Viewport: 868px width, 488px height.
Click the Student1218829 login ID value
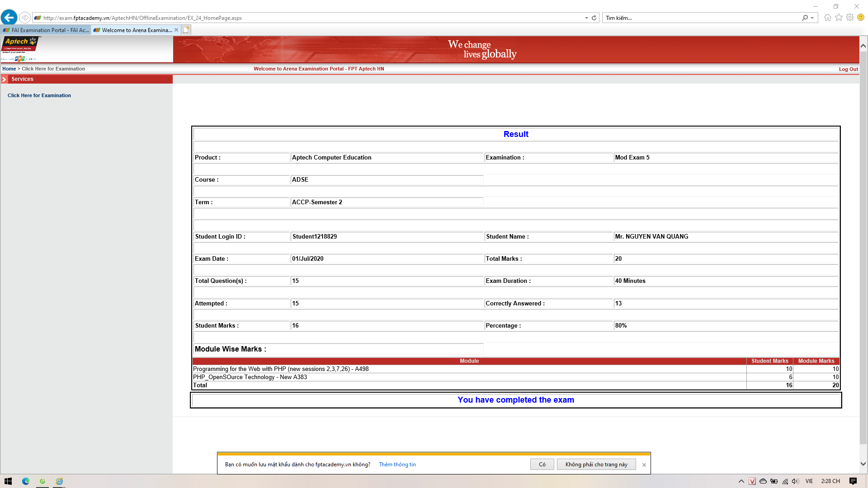pos(315,237)
